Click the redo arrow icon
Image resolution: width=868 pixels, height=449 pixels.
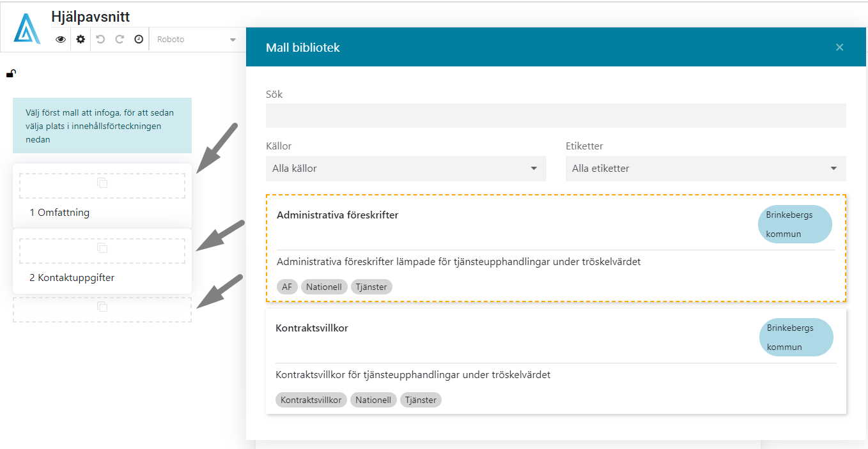(x=120, y=40)
